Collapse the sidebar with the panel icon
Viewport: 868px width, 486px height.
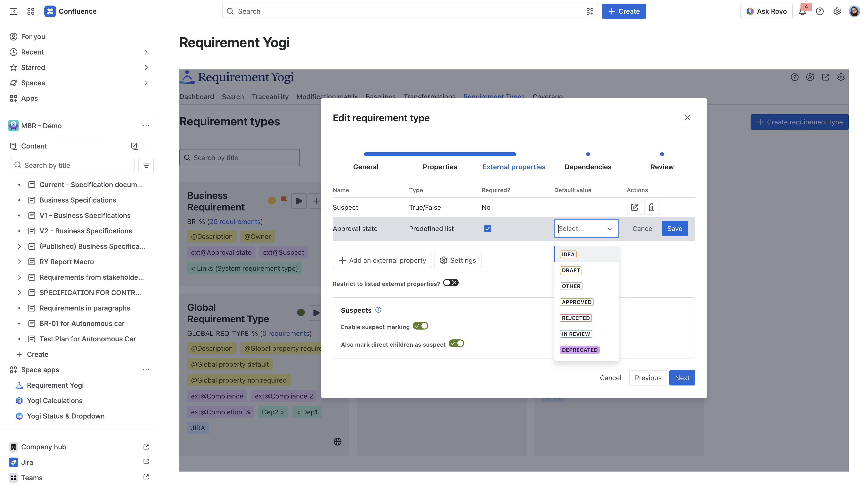(14, 12)
